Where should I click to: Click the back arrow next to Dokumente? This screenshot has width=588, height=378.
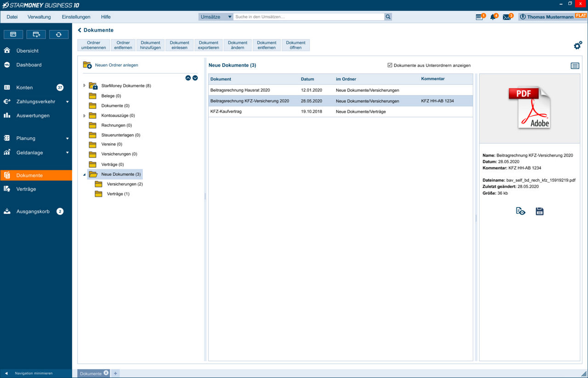[x=79, y=30]
